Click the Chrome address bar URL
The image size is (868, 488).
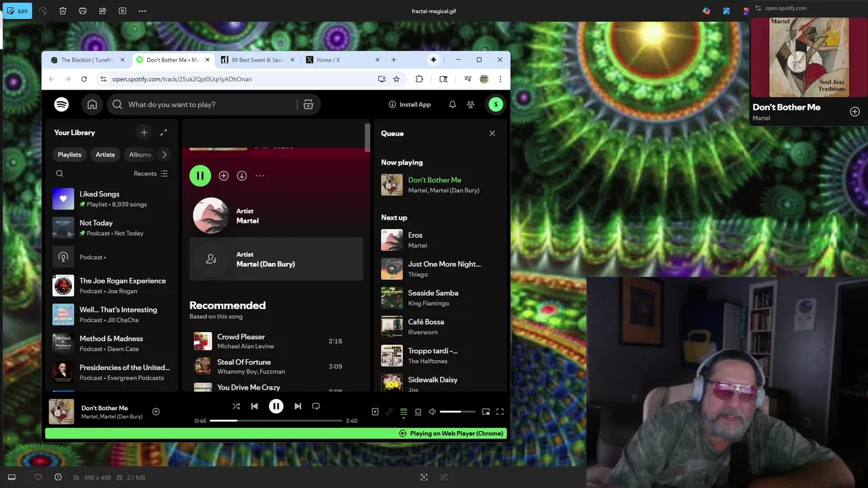pyautogui.click(x=182, y=79)
